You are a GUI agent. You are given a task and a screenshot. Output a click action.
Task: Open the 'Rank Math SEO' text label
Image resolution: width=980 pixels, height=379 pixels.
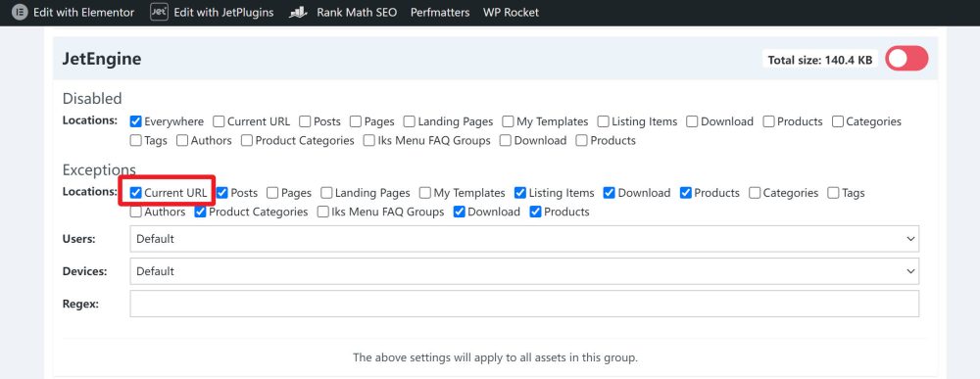pos(357,12)
